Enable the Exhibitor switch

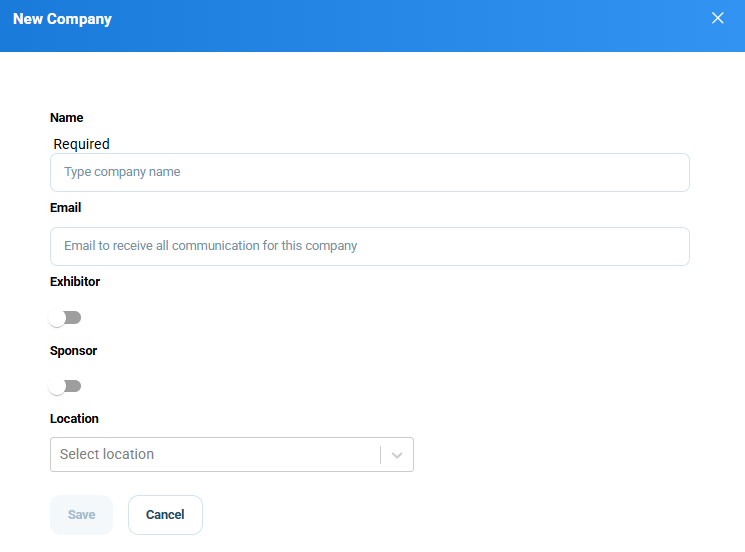tap(65, 318)
